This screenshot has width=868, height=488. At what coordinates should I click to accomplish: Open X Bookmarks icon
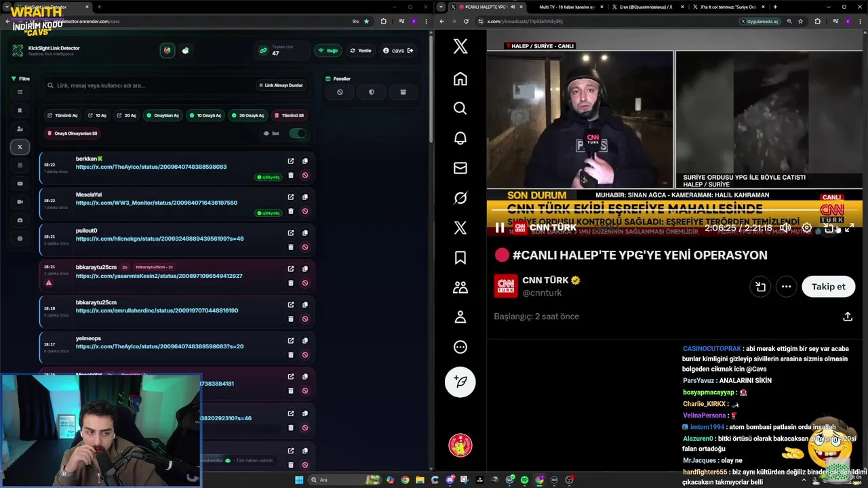(460, 258)
